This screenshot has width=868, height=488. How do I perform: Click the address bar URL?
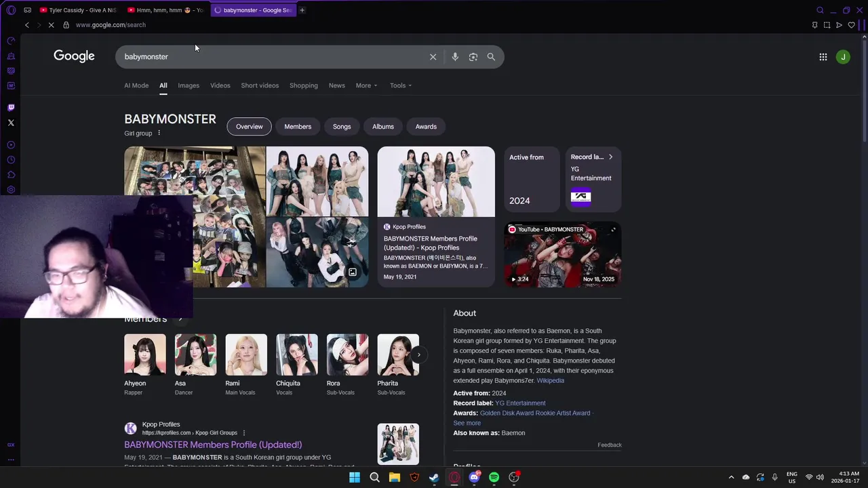(111, 25)
